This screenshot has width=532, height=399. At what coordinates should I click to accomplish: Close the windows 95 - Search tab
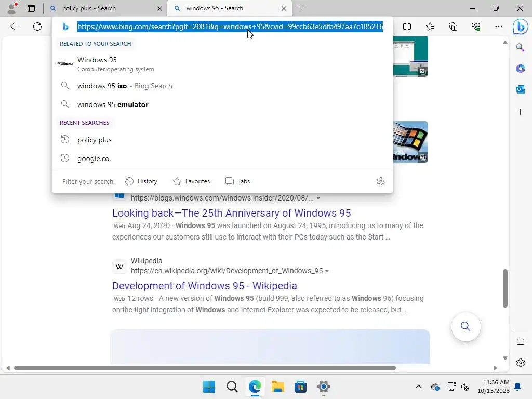click(284, 8)
